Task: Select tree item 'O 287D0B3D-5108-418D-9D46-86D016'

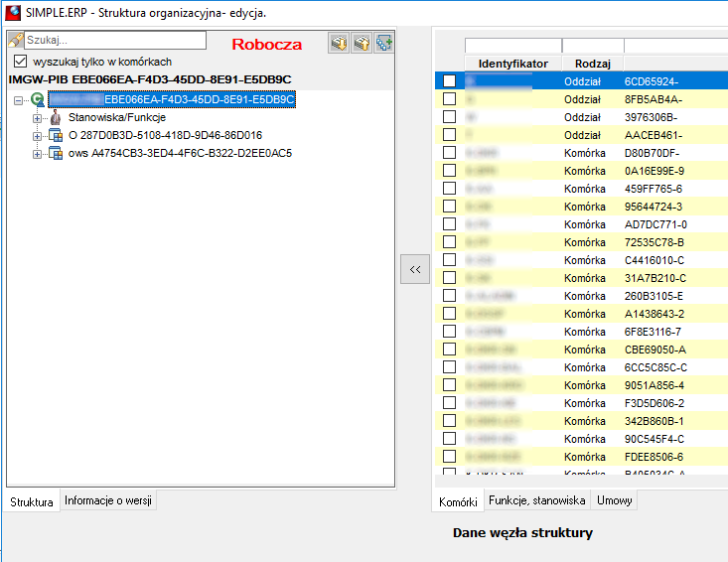Action: [165, 135]
